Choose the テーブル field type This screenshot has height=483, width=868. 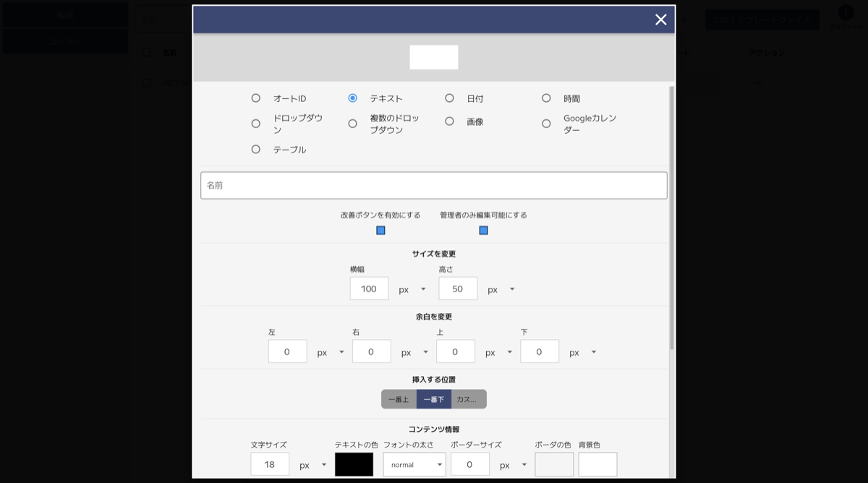coord(255,149)
